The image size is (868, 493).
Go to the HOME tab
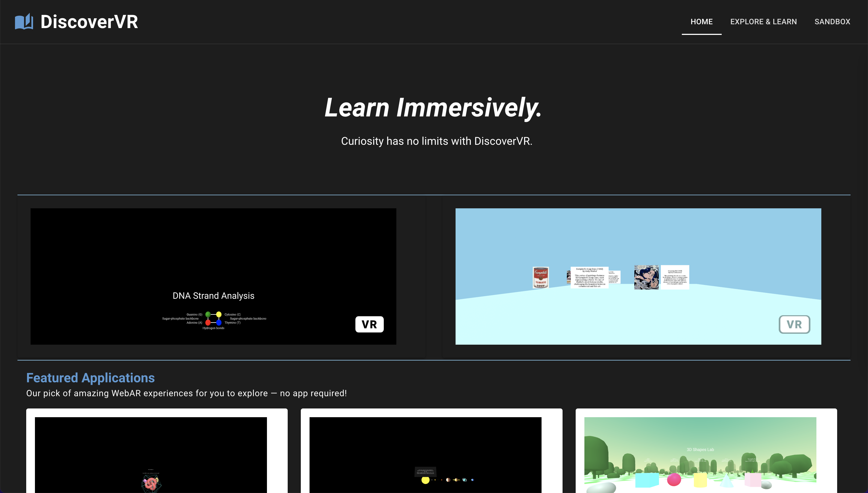coord(701,22)
